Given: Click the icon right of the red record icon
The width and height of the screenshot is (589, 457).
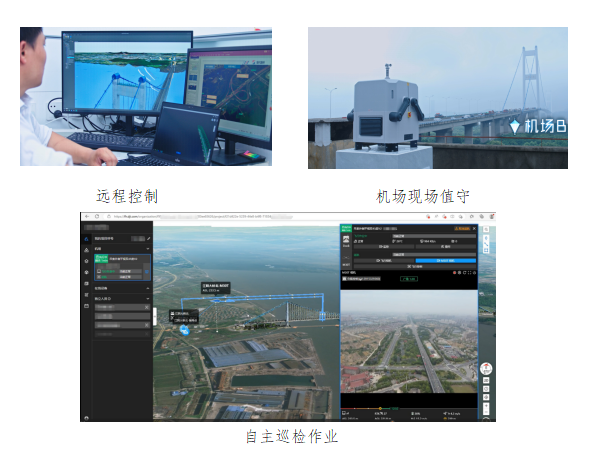Looking at the screenshot, I should 459,273.
